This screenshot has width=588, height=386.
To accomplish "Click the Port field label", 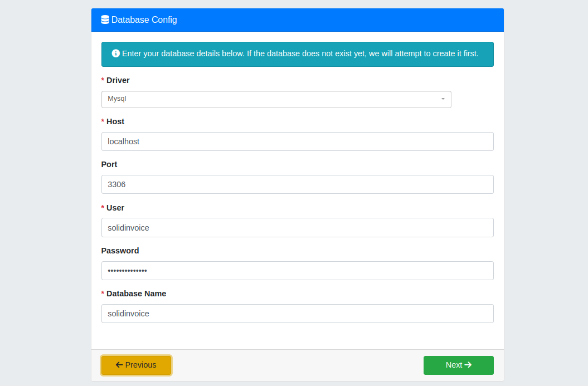I will 109,164.
